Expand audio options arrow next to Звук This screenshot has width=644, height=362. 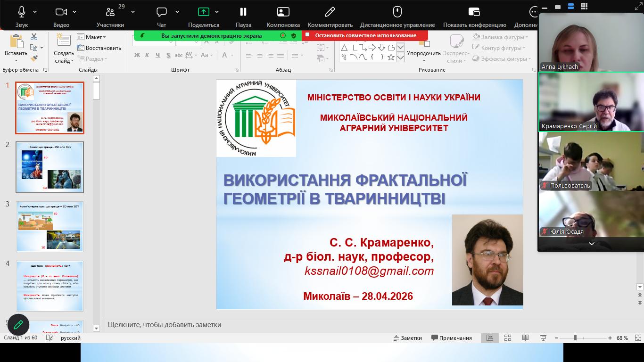35,12
